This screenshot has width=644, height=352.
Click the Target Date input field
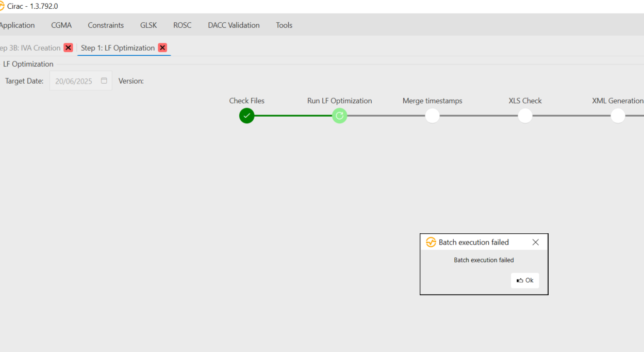pos(75,81)
